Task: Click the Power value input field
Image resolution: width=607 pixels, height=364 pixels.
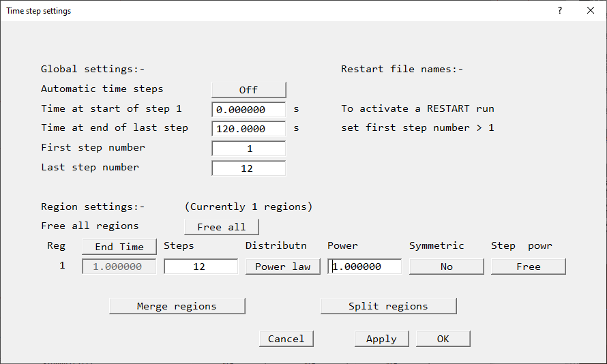Action: point(364,267)
